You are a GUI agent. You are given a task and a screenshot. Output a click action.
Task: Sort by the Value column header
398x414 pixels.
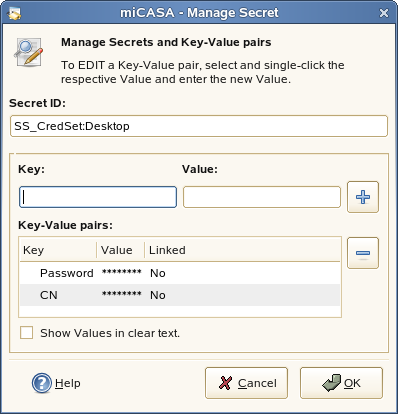(x=120, y=250)
